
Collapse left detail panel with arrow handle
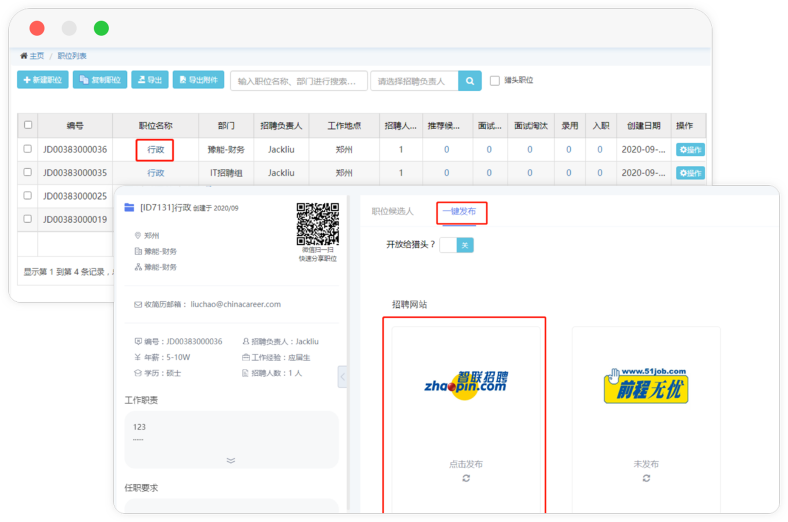[344, 377]
